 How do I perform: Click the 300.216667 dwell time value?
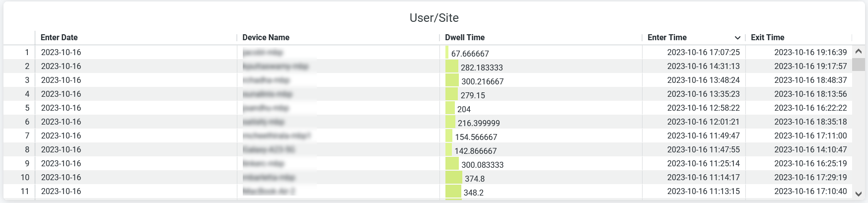pyautogui.click(x=482, y=81)
